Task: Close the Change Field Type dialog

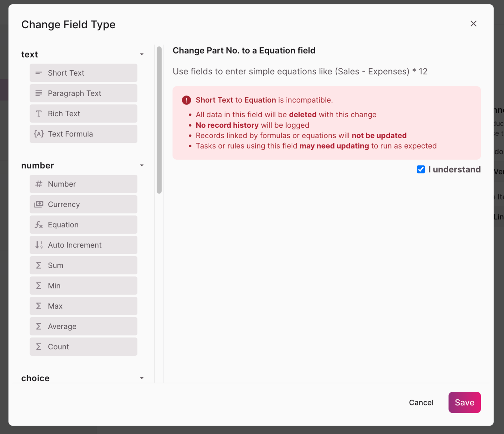Action: pyautogui.click(x=473, y=24)
